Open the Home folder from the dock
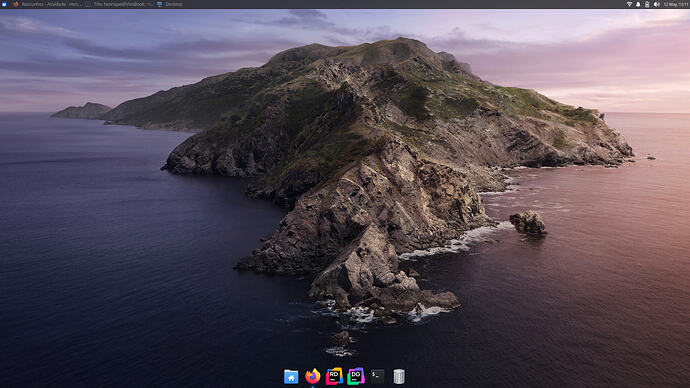Screen dimensions: 690x388 [x=291, y=377]
